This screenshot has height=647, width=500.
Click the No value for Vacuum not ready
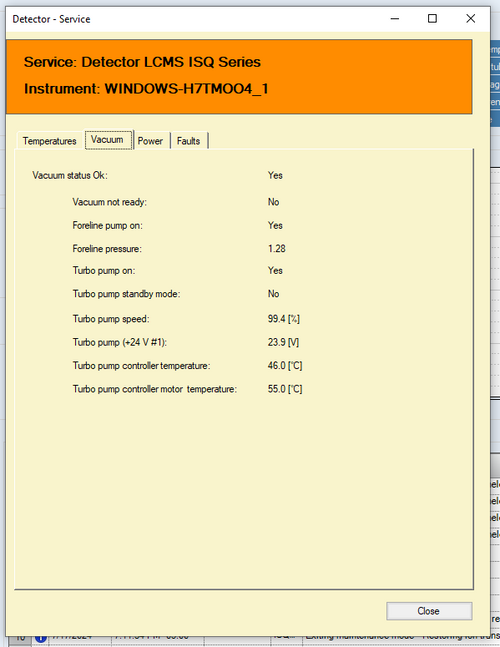[x=274, y=202]
